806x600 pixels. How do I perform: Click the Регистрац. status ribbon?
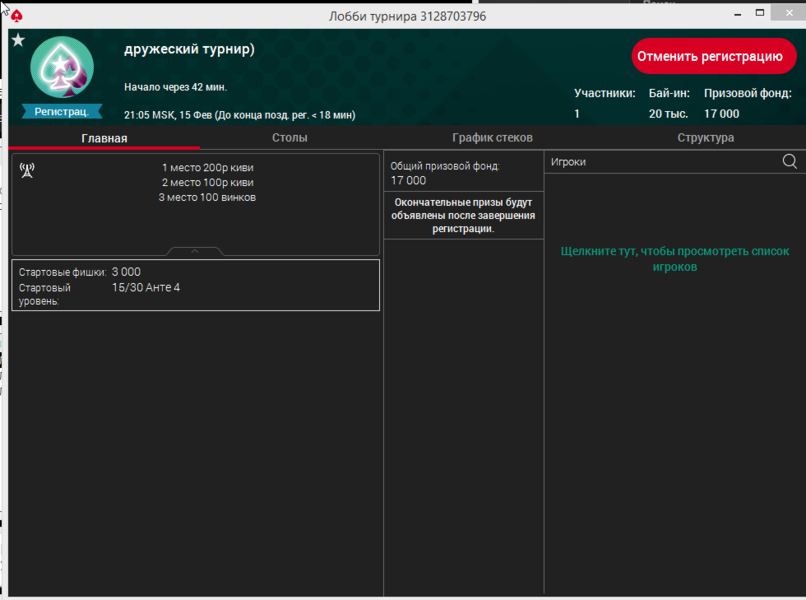point(62,111)
